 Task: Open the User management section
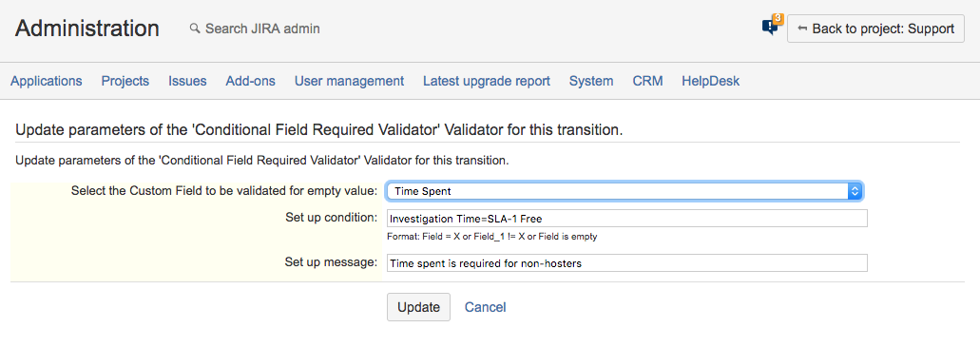pyautogui.click(x=350, y=81)
